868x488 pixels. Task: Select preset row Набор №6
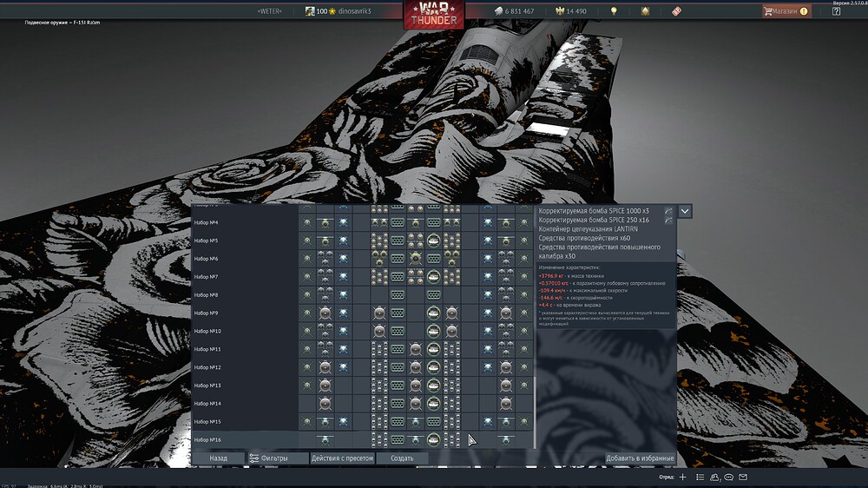click(x=362, y=259)
